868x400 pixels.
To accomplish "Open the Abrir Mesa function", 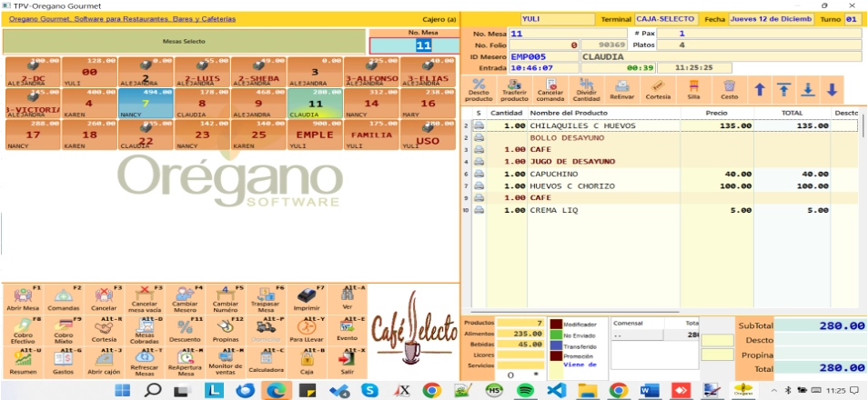I will (23, 299).
